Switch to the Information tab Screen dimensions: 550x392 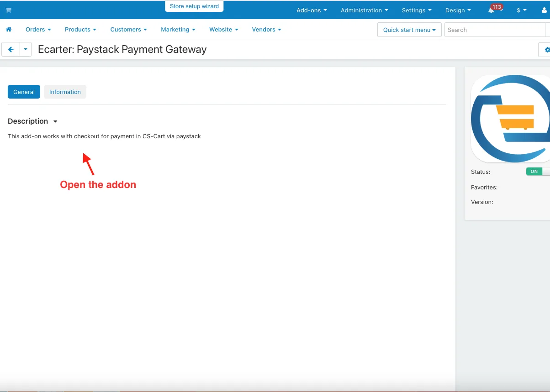coord(65,92)
